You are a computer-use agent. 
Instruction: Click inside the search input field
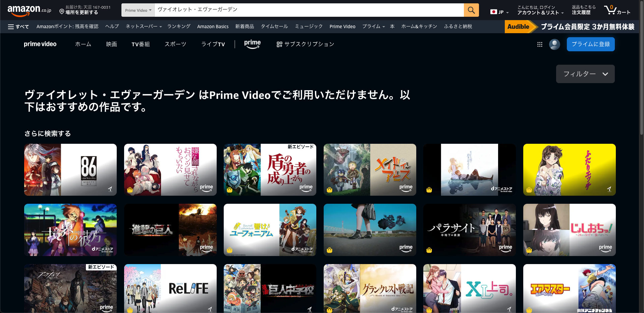point(302,10)
